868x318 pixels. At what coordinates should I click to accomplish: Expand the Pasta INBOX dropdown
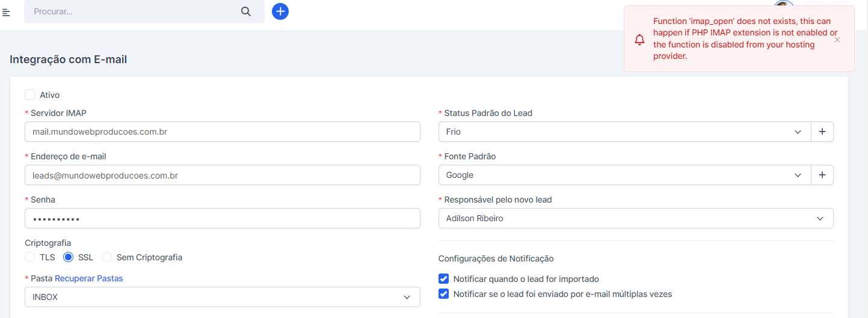(x=222, y=297)
